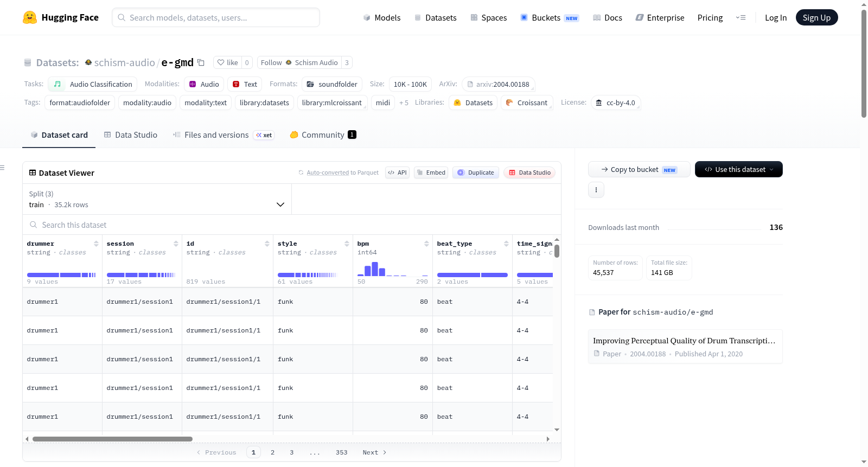This screenshot has width=868, height=467.
Task: Click the table vertical scrollbar thumb
Action: coord(557,251)
